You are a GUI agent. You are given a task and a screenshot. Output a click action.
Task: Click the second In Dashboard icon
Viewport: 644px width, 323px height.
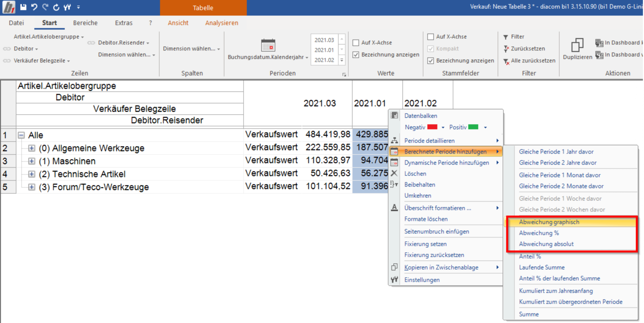(599, 55)
